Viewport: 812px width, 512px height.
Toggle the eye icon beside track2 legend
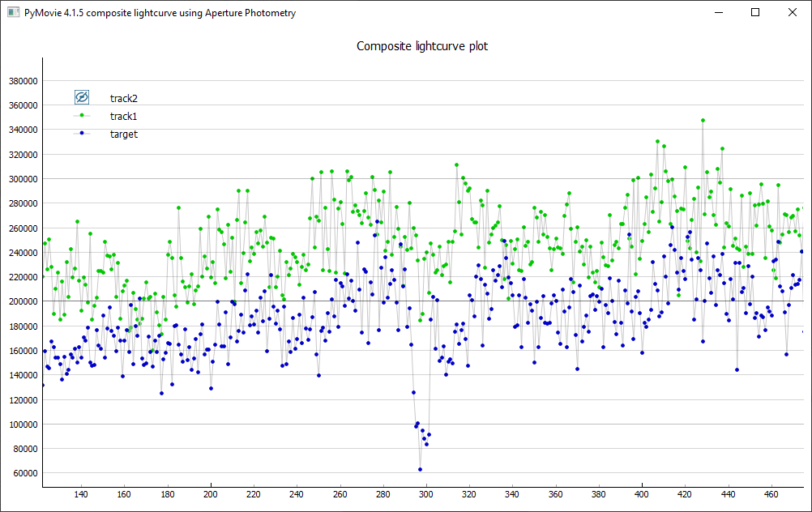[x=81, y=97]
